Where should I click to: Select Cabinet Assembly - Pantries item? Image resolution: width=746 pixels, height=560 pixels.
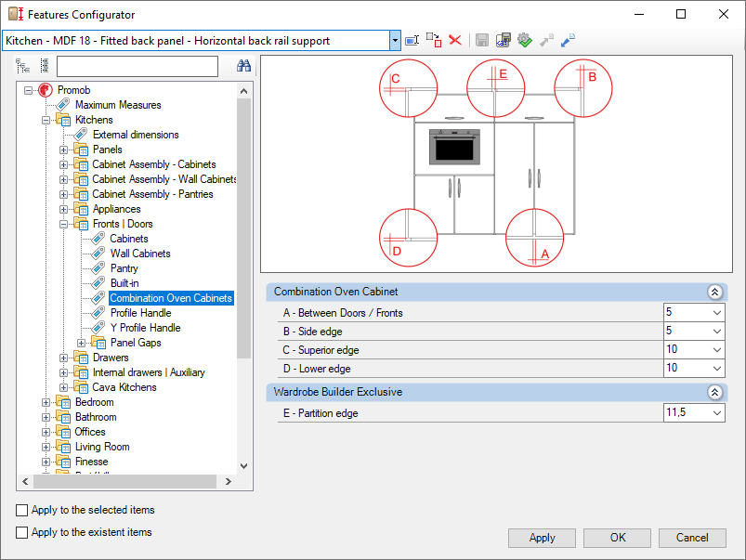pos(152,194)
